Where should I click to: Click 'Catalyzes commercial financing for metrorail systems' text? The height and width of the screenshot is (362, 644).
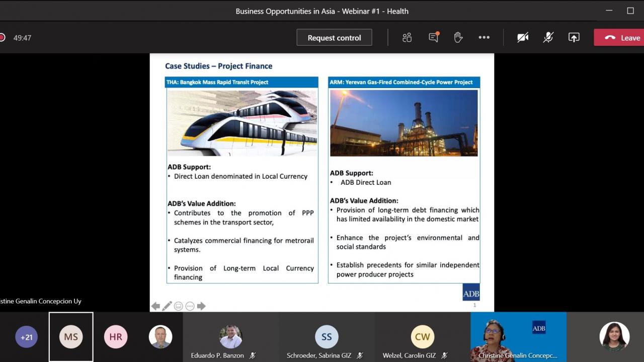click(x=244, y=245)
